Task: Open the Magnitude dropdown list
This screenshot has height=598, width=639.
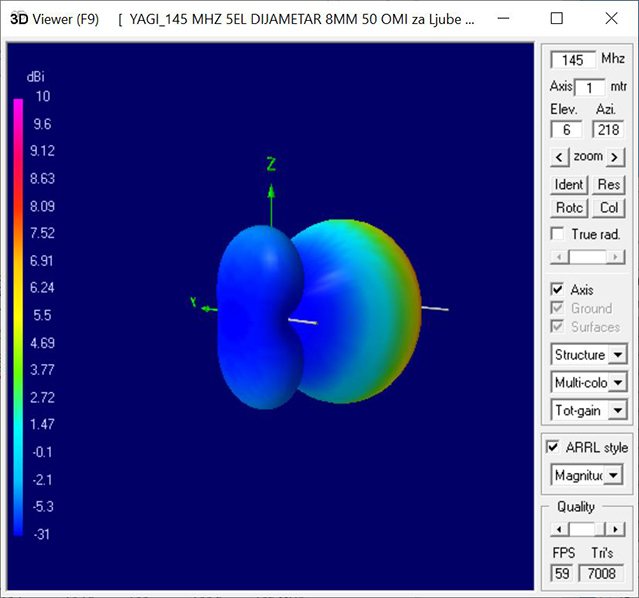Action: click(x=615, y=475)
